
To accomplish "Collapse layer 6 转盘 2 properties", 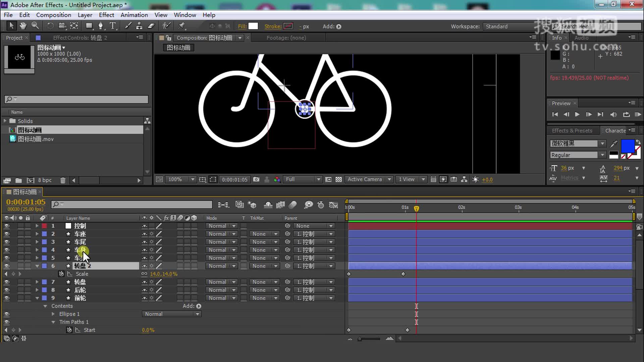I will 37,266.
